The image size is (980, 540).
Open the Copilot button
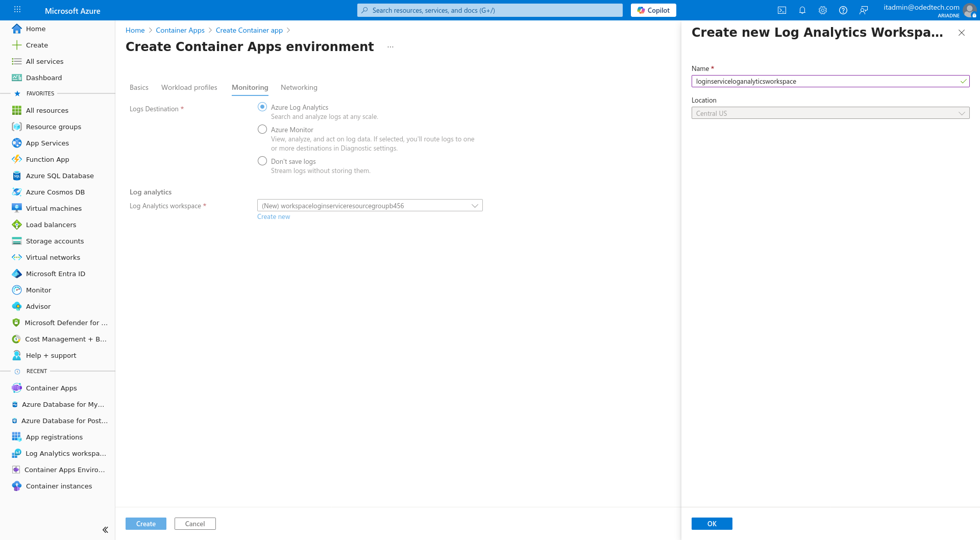coord(653,10)
